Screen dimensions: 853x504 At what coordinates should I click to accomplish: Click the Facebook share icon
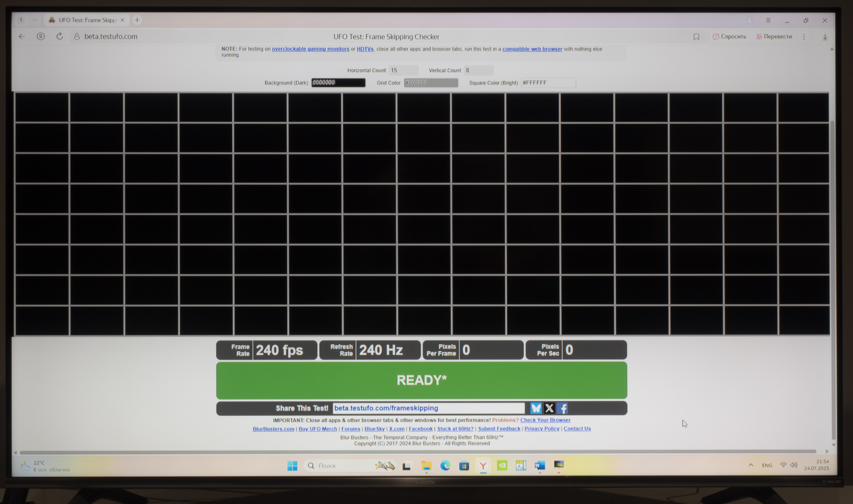pyautogui.click(x=562, y=408)
